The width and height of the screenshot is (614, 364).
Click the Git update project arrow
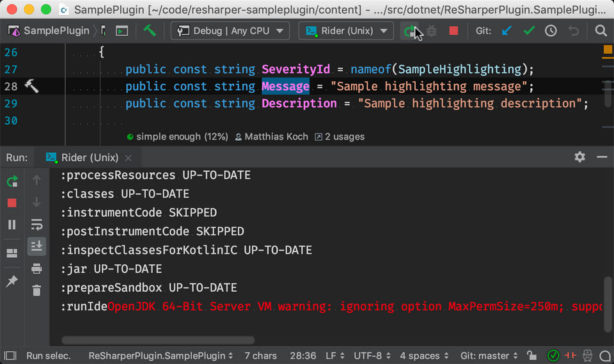point(507,31)
